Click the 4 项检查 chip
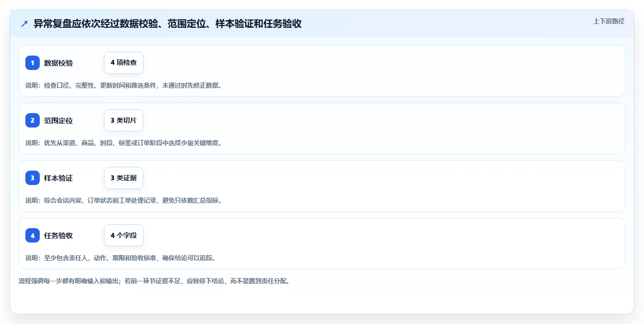Viewport: 644px width, 324px height. pyautogui.click(x=124, y=63)
